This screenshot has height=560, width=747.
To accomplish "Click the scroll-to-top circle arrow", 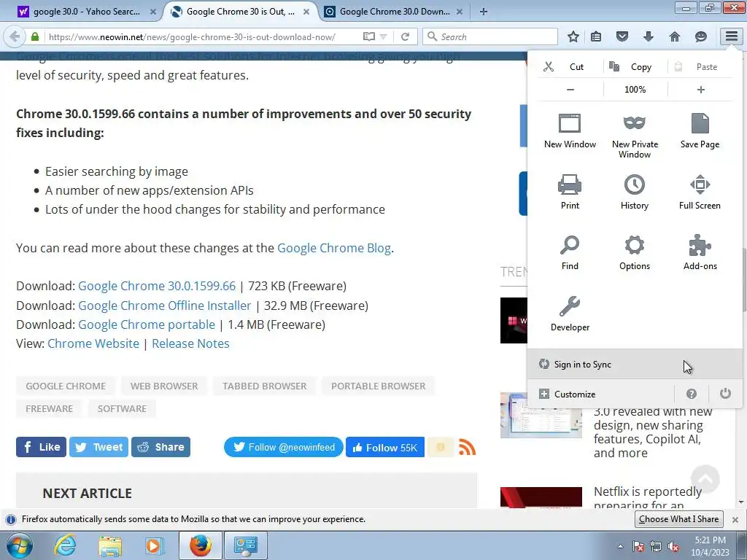I will click(705, 479).
